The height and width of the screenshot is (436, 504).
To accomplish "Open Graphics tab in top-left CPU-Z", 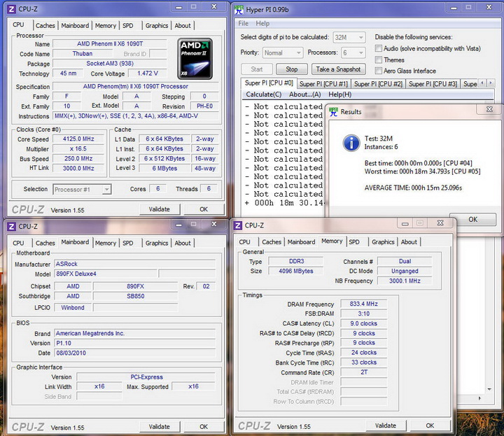I will [157, 25].
